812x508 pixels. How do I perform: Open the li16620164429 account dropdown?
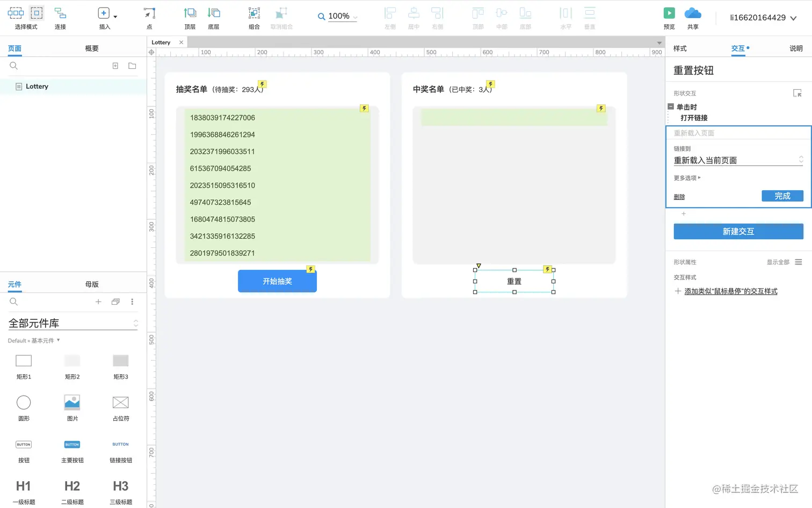point(763,18)
